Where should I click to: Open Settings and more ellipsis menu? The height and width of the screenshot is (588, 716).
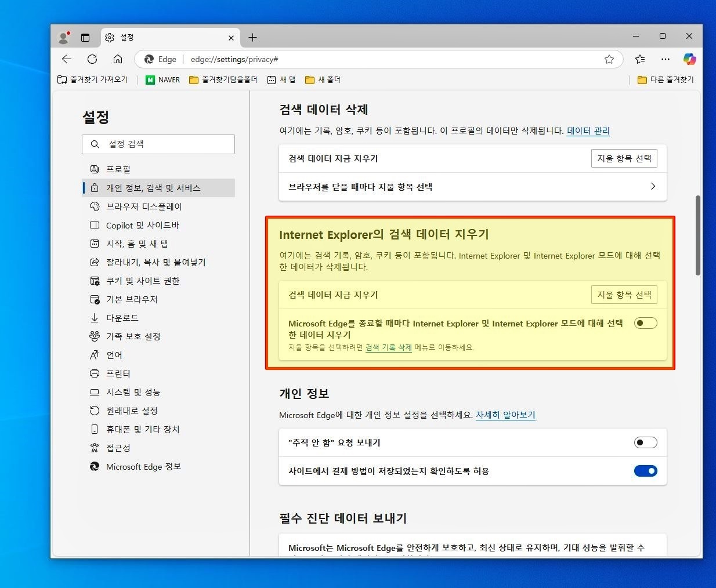(x=666, y=59)
